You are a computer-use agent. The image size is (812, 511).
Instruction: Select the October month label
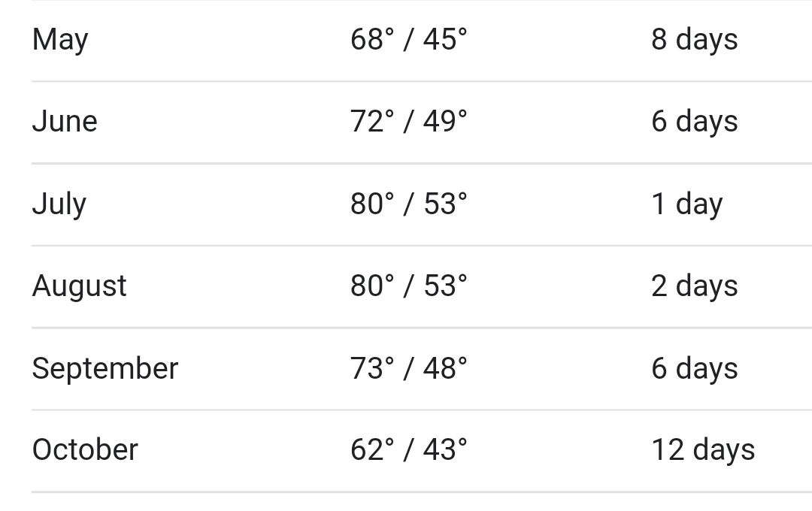tap(85, 449)
